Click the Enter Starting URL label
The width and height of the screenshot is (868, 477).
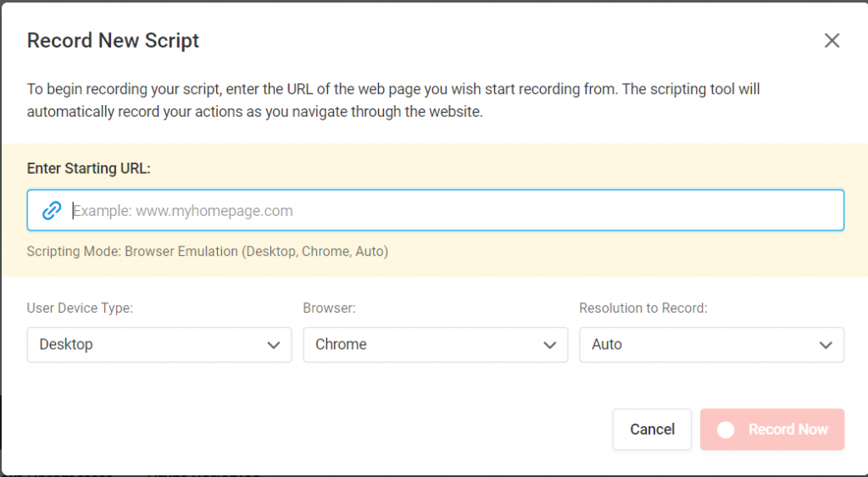(x=88, y=169)
